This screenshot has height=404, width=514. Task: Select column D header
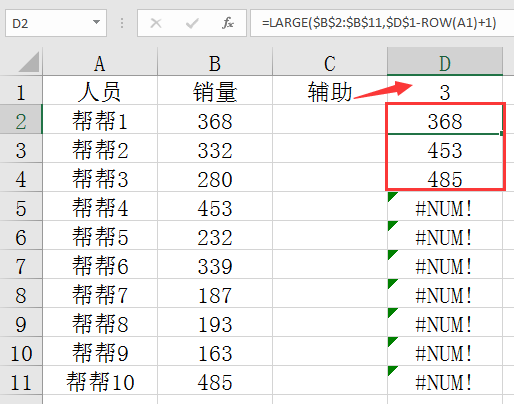tap(445, 62)
